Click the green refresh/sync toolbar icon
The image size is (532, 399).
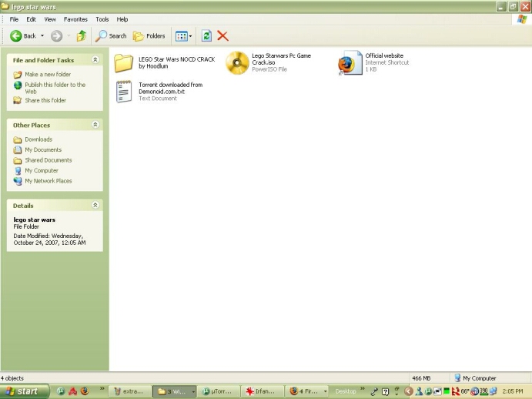tap(206, 35)
